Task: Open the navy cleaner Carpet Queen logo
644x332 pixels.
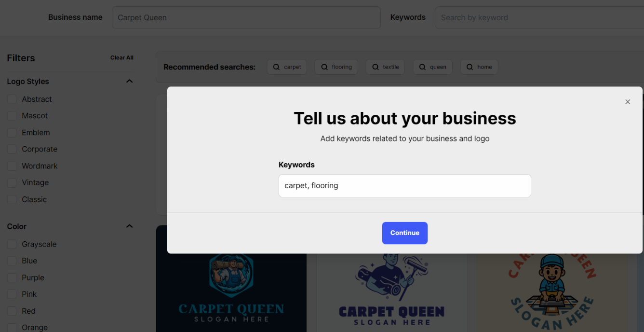Action: point(391,292)
